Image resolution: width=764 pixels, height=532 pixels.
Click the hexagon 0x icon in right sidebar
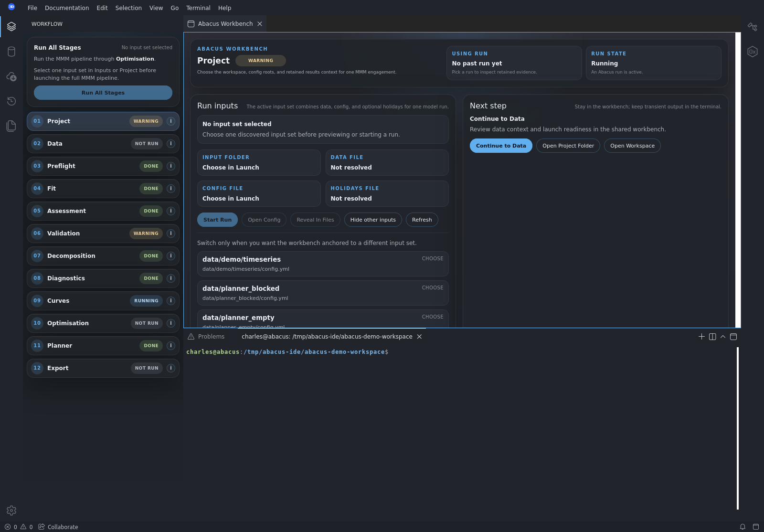(x=753, y=52)
